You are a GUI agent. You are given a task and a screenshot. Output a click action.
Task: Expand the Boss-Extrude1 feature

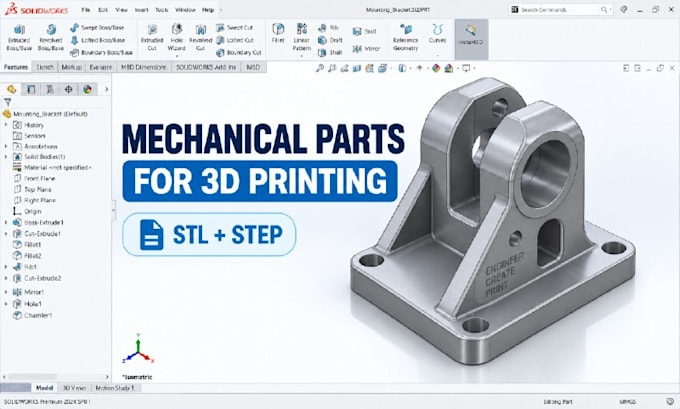point(6,222)
